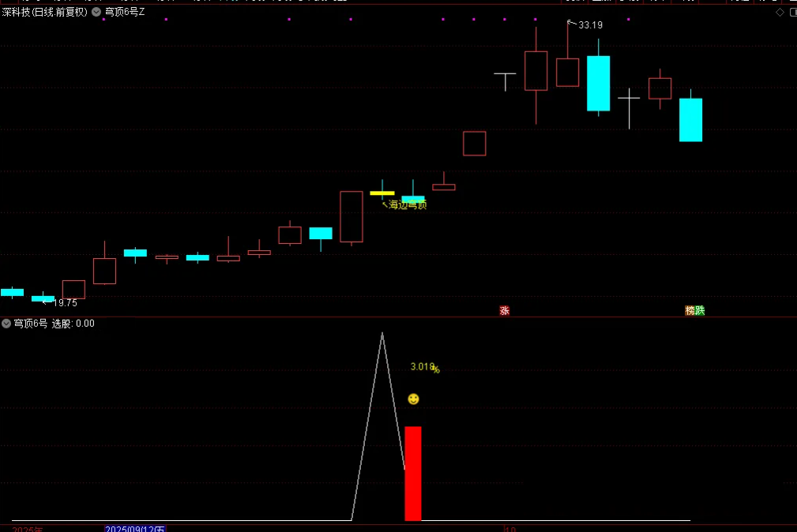Click the red 涨 marker icon
Screen dimensions: 797x532
click(x=505, y=311)
